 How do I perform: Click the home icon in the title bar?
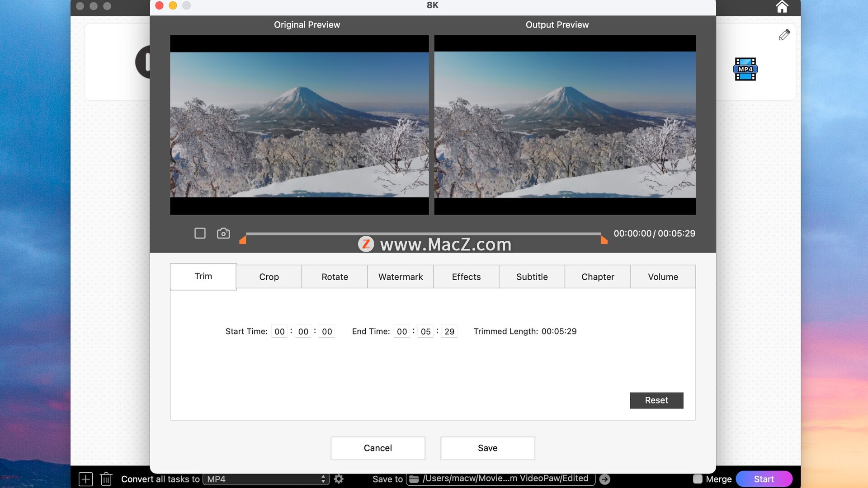[x=782, y=7]
